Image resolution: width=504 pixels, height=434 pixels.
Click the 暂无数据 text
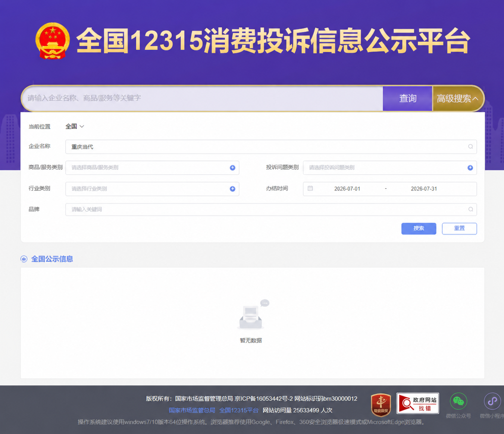tap(251, 340)
